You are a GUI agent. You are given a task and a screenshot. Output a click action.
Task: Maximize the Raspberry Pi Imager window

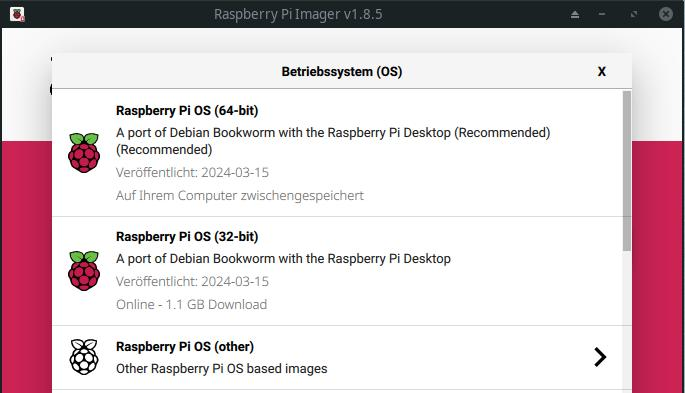point(633,14)
